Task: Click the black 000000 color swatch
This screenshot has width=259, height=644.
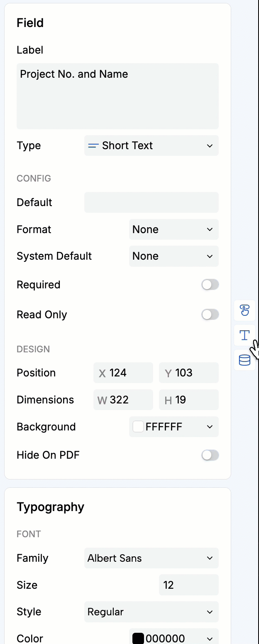Action: click(x=138, y=638)
